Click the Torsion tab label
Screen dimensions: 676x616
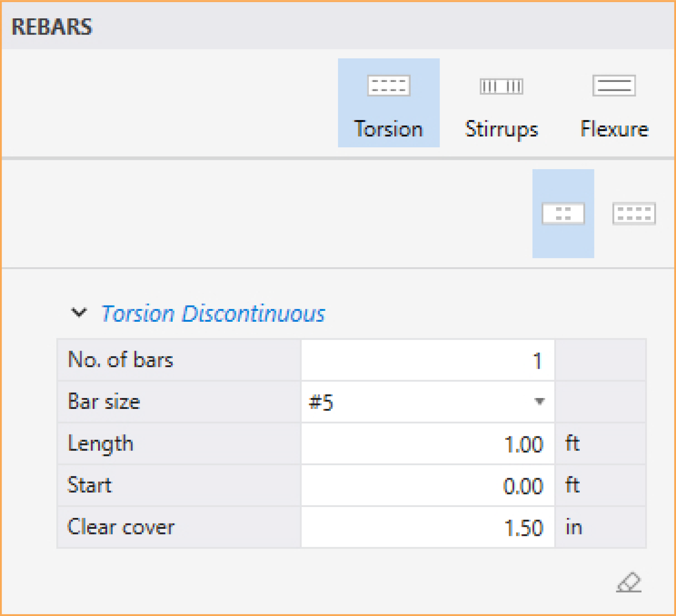tap(388, 129)
